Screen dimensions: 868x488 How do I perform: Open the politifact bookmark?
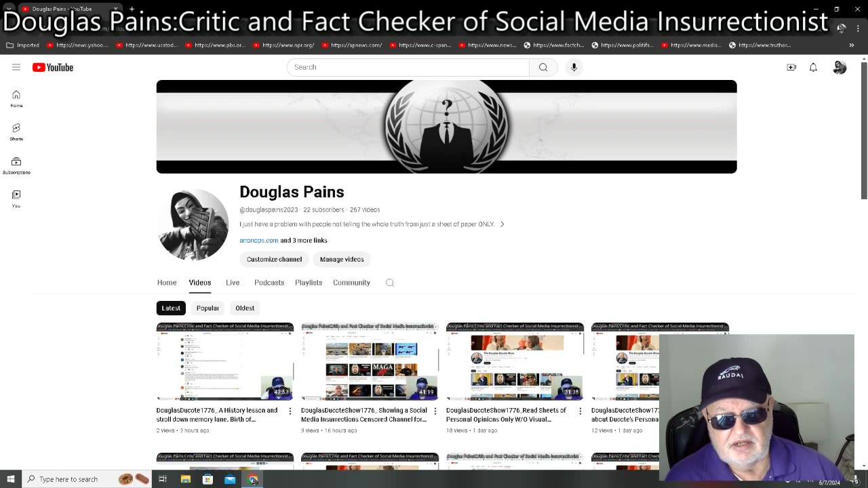tap(622, 45)
